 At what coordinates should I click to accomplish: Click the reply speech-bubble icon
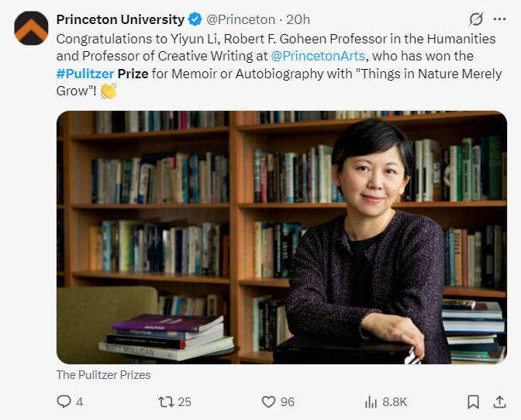(64, 401)
